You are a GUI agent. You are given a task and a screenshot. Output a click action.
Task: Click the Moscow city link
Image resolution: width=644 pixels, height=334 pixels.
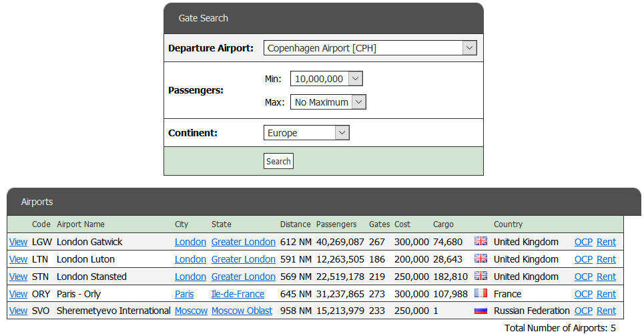(x=190, y=311)
